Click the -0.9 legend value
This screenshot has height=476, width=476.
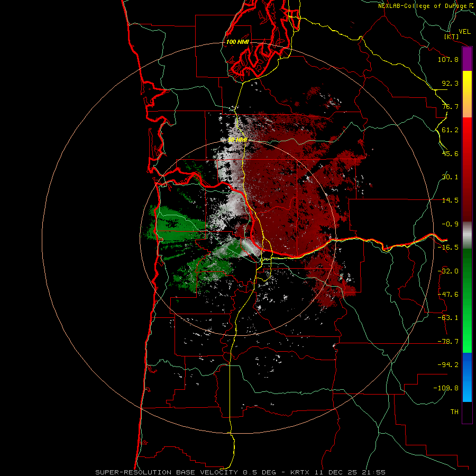point(450,224)
